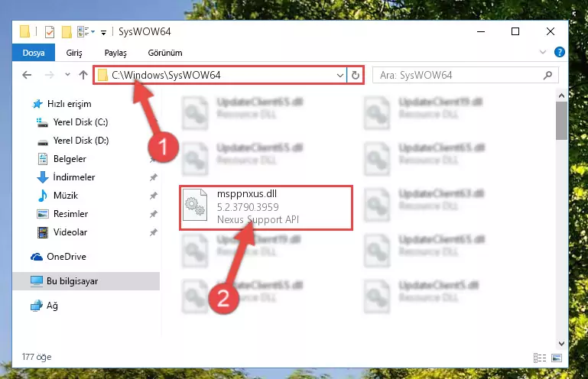Screen dimensions: 588x379
Task: Click the search magnifier icon
Action: [x=547, y=76]
